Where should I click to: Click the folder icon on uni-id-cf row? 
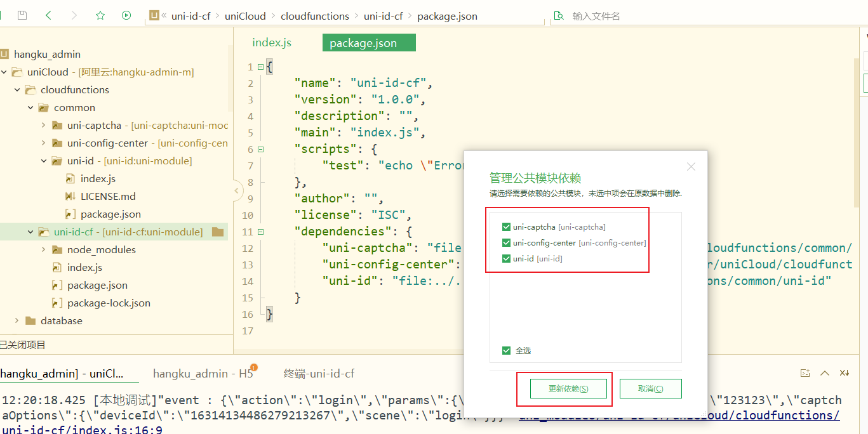click(x=218, y=232)
